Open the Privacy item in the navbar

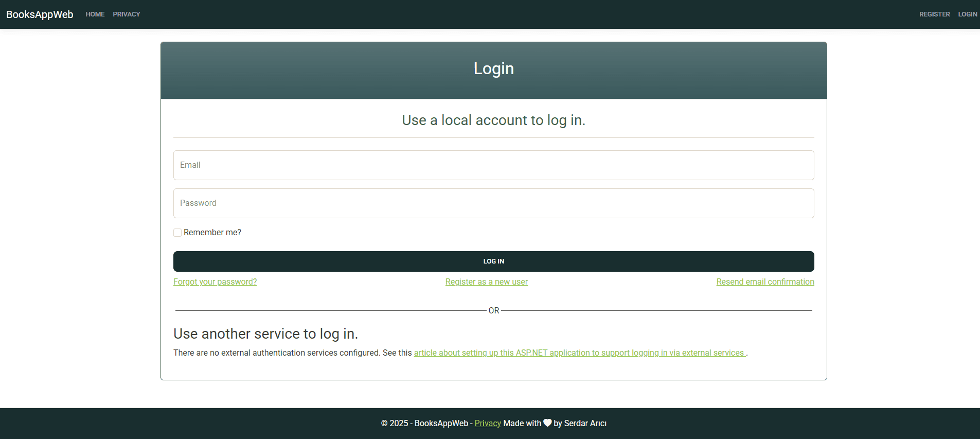(127, 14)
